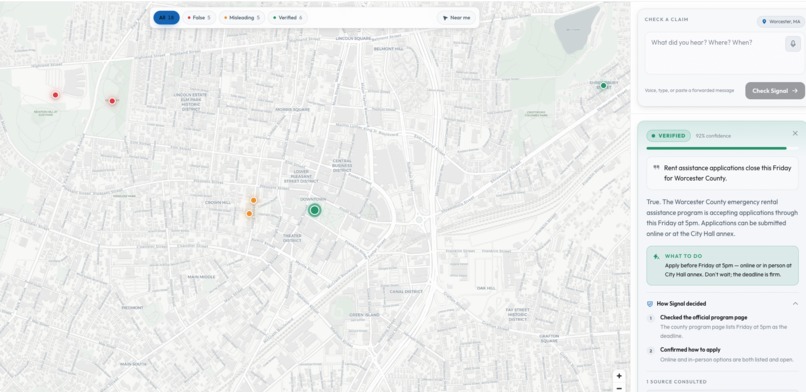Image resolution: width=806 pixels, height=392 pixels.
Task: Click the 'GRAFTON SQUARE' map label
Action: tap(549, 339)
